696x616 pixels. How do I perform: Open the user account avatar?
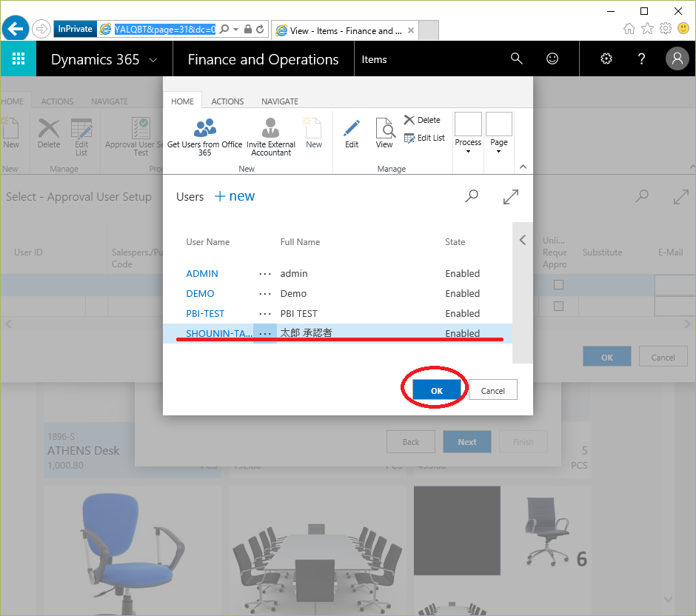click(677, 58)
